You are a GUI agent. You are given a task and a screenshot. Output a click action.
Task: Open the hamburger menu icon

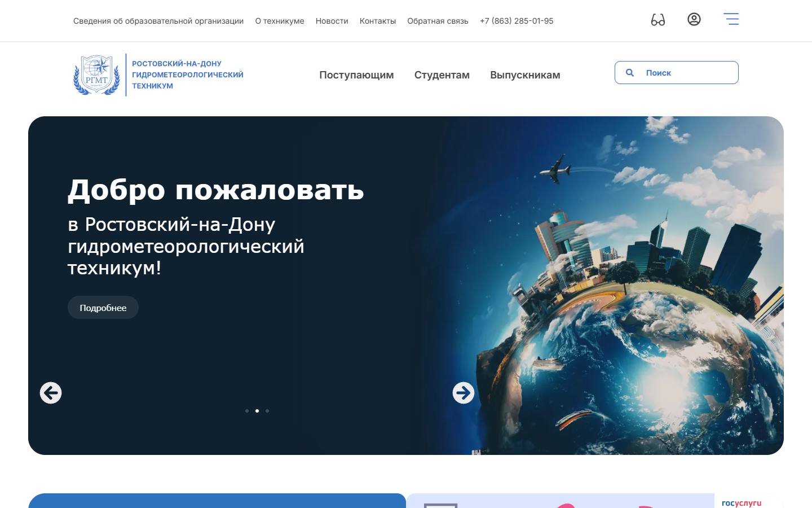click(731, 19)
